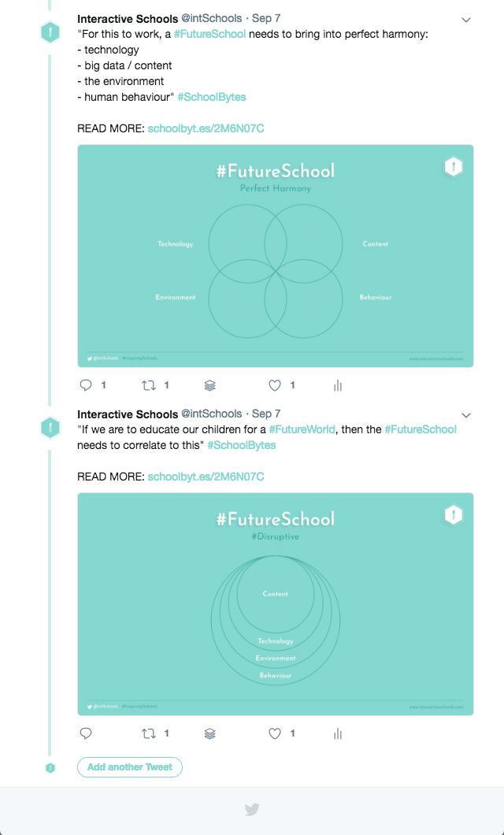
Task: View analytics for the Disruptive tweet
Action: [337, 733]
